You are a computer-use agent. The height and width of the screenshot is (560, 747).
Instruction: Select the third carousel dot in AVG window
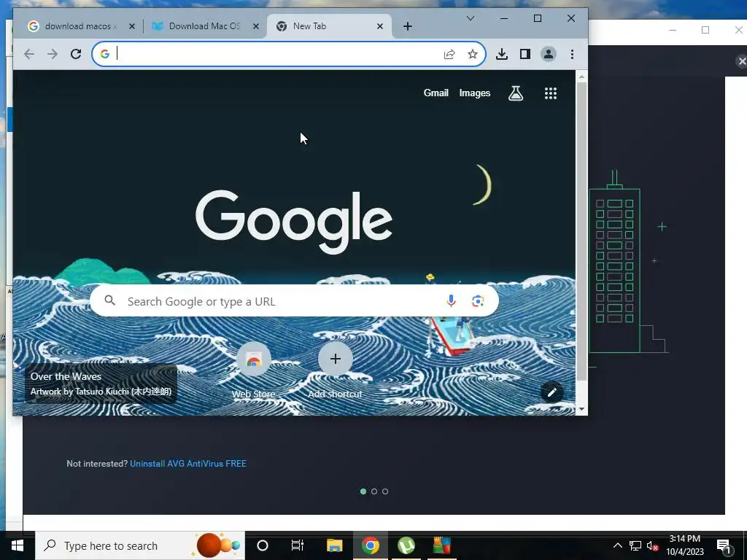385,491
